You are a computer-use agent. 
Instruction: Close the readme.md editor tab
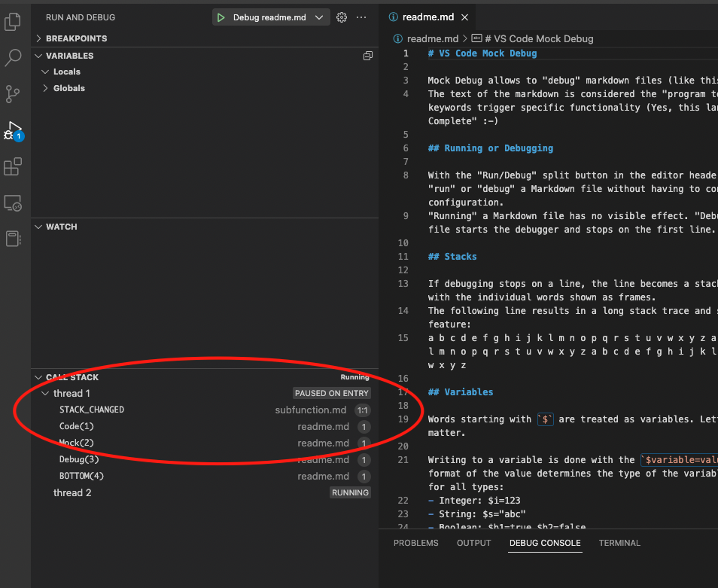pyautogui.click(x=465, y=17)
